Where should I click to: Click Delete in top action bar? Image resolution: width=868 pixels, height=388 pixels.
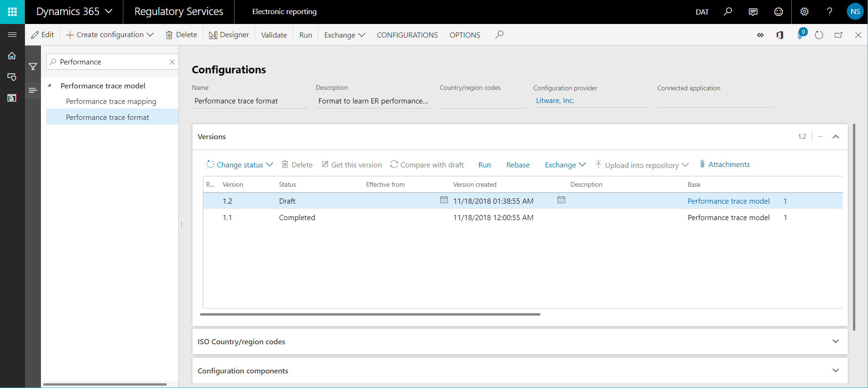tap(181, 35)
